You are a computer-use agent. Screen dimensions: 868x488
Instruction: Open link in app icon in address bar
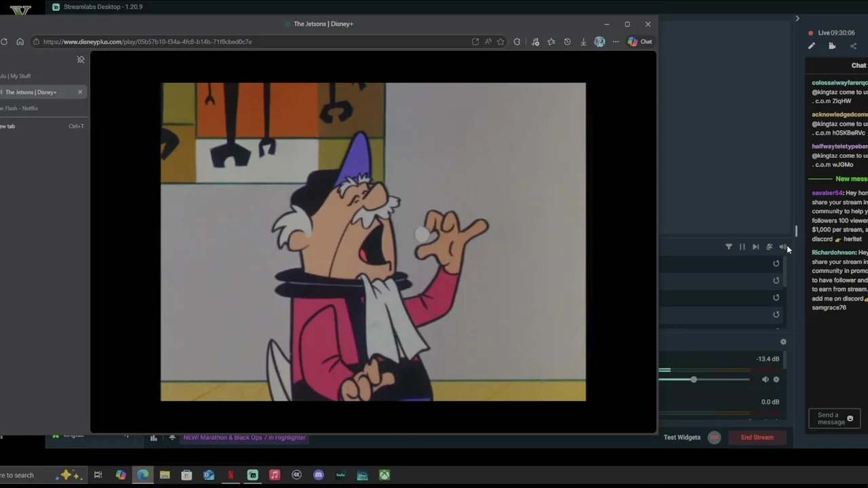pyautogui.click(x=475, y=41)
